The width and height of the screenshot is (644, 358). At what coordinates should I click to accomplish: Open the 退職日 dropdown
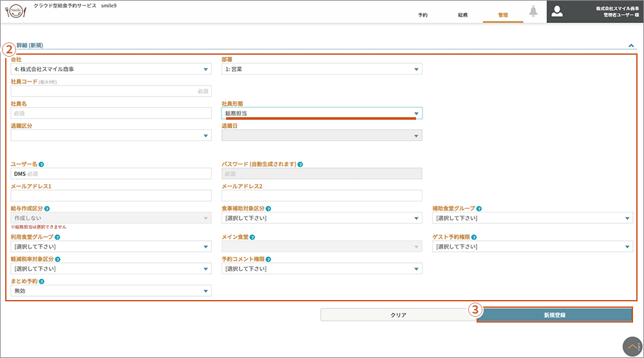coord(321,135)
